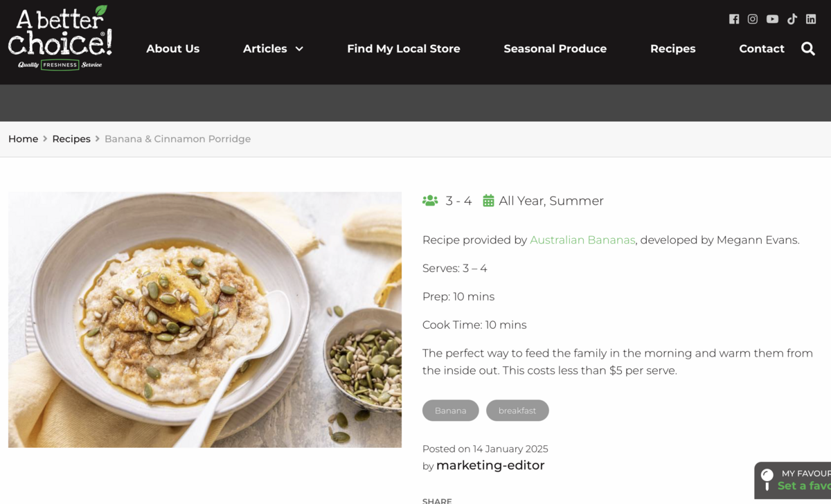Click the A Better Choice logo

[x=60, y=38]
